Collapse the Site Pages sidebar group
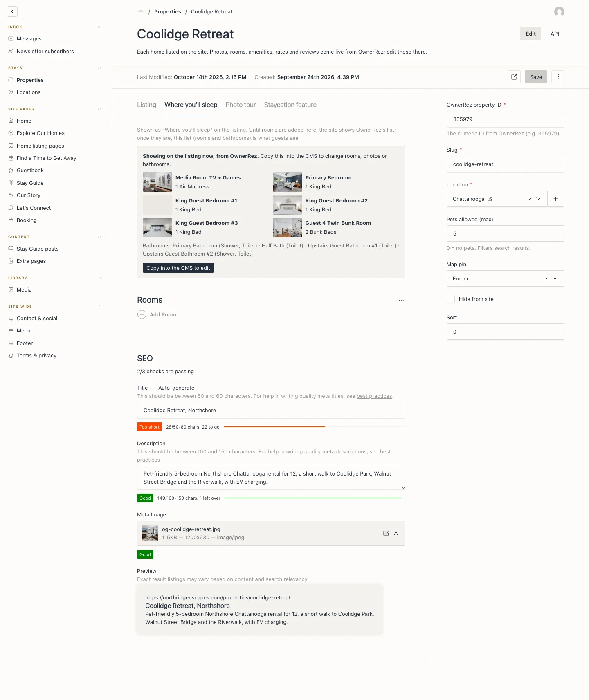 [100, 109]
